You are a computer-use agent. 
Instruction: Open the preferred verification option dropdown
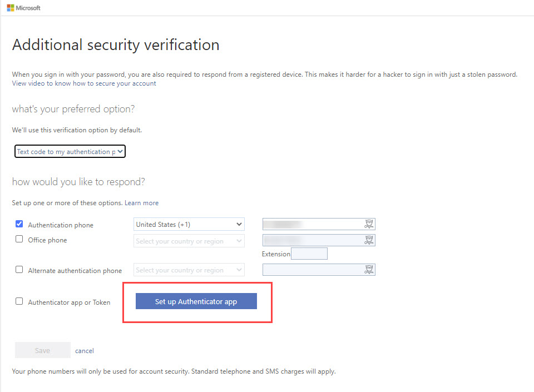[70, 151]
